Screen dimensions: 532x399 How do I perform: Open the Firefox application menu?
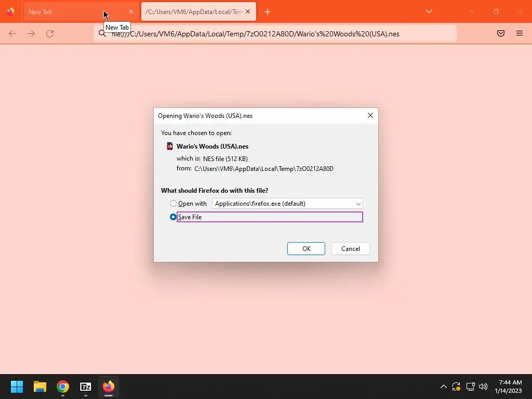pyautogui.click(x=520, y=33)
